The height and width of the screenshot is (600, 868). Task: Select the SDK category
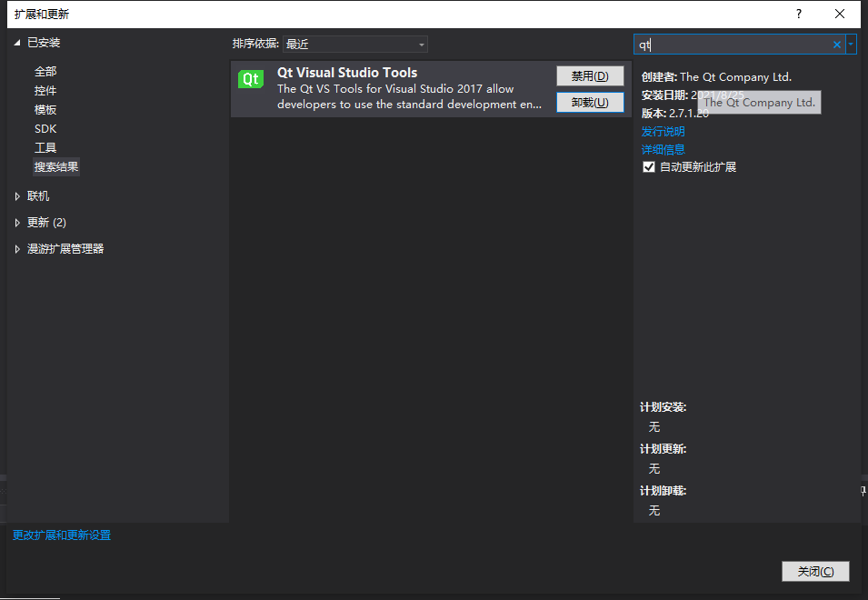pos(45,128)
